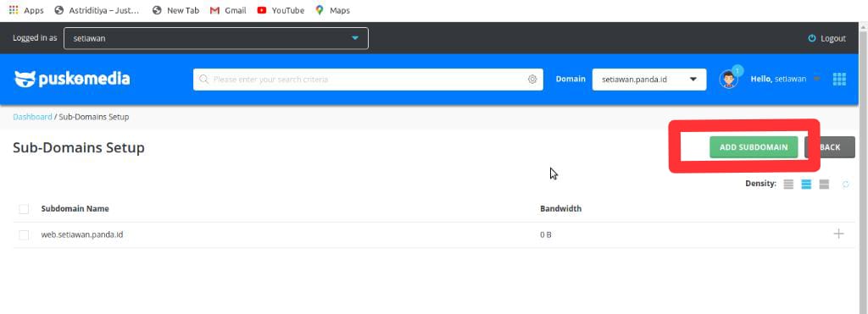The image size is (868, 314).
Task: Select the large density icon
Action: coord(824,185)
